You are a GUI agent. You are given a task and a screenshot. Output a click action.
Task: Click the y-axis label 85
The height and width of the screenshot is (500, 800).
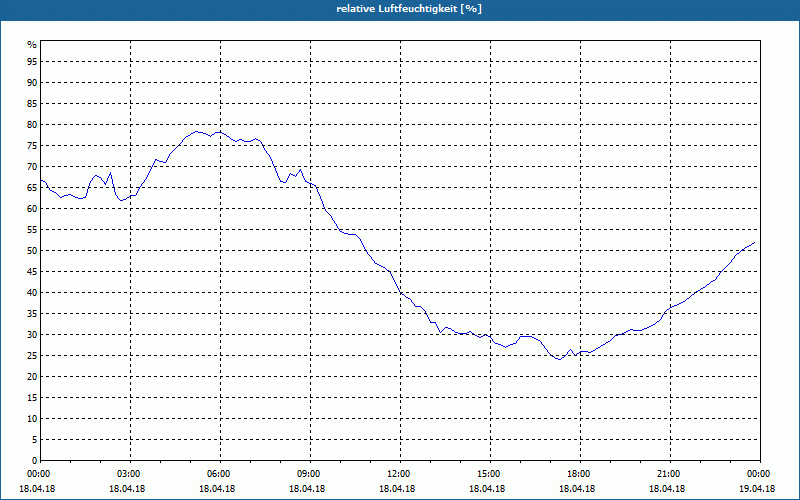(32, 104)
